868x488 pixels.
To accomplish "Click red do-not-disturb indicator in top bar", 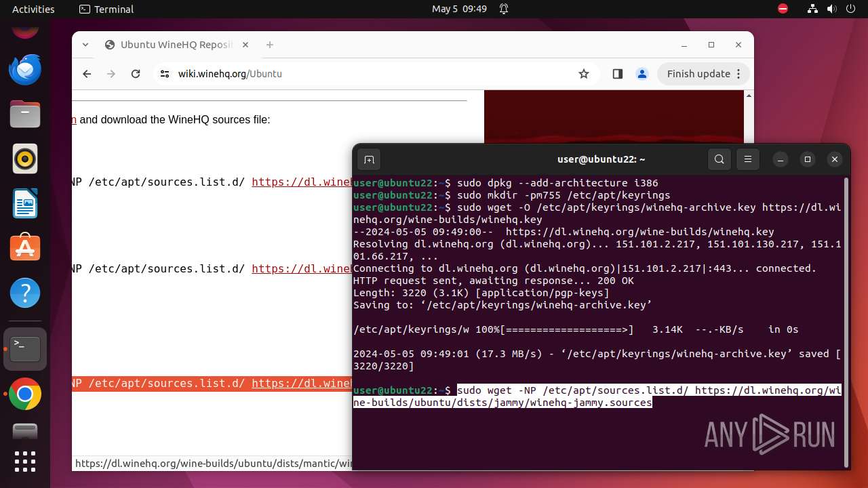I will [x=783, y=9].
